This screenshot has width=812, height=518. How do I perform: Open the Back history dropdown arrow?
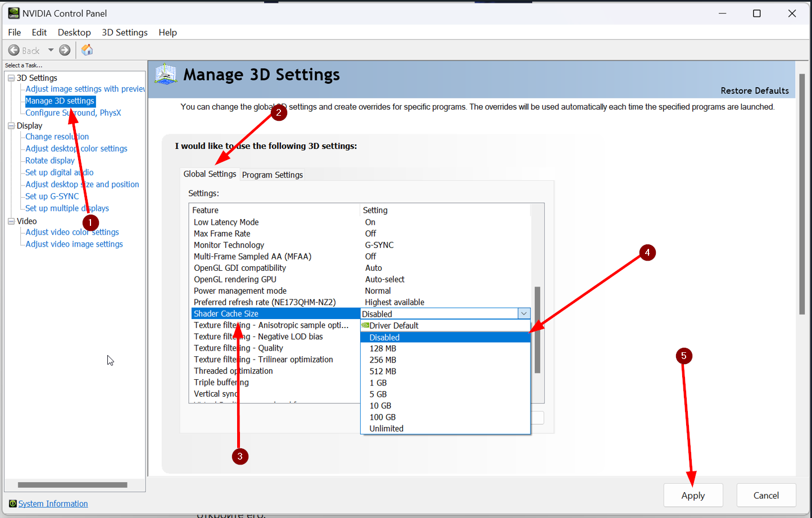(x=51, y=51)
